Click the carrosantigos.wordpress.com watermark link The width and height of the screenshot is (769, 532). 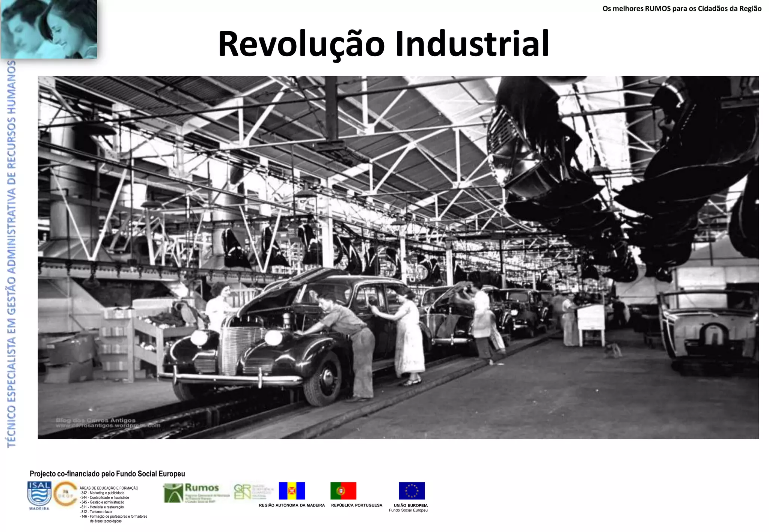click(108, 425)
